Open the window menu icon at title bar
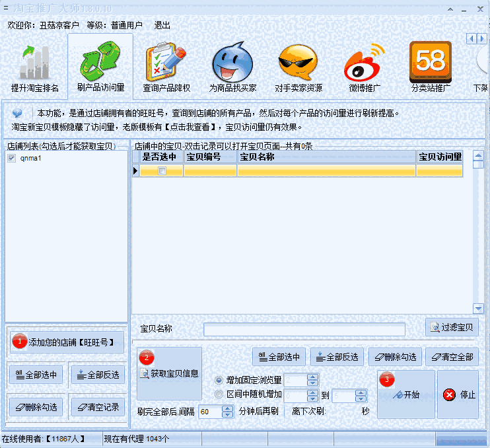This screenshot has height=448, width=490. [6, 9]
